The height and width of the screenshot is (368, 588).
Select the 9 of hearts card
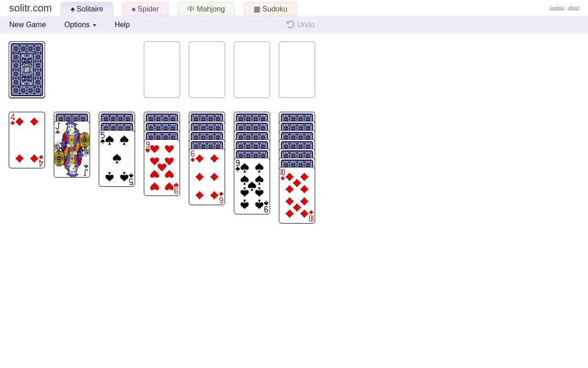[162, 168]
